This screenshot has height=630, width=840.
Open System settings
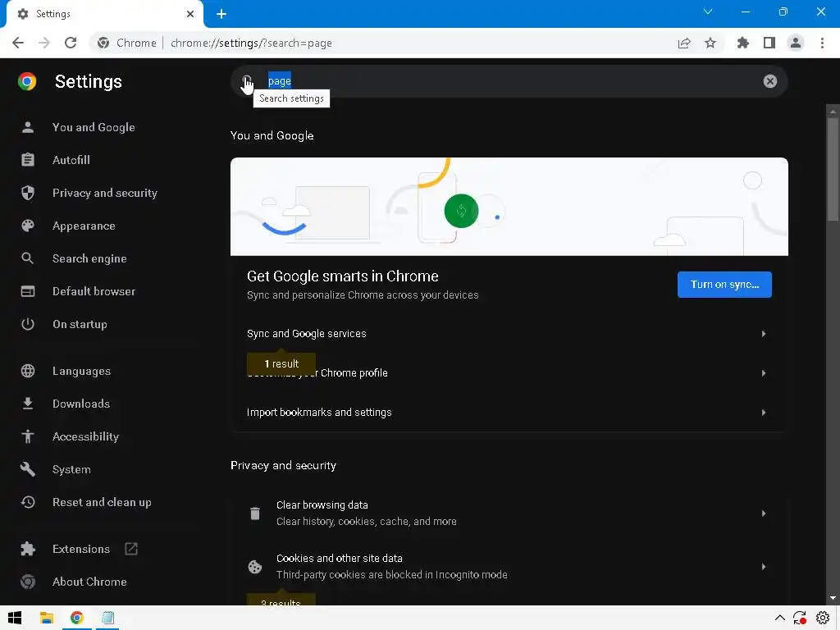coord(71,469)
